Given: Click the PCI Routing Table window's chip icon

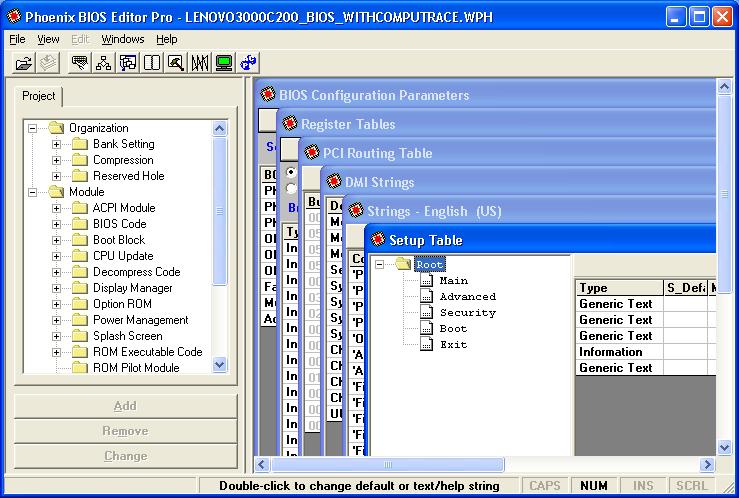Looking at the screenshot, I should (312, 152).
